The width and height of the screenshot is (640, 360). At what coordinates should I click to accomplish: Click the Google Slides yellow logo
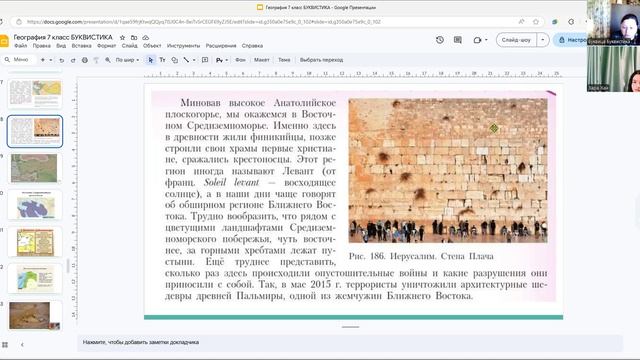point(4,41)
